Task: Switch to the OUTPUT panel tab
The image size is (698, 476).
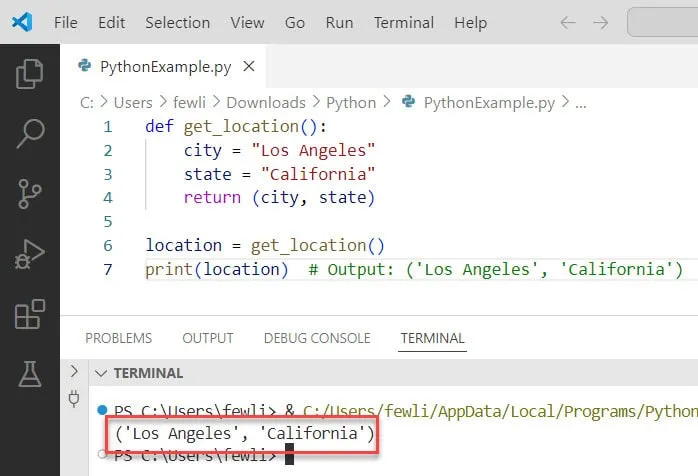Action: (207, 338)
